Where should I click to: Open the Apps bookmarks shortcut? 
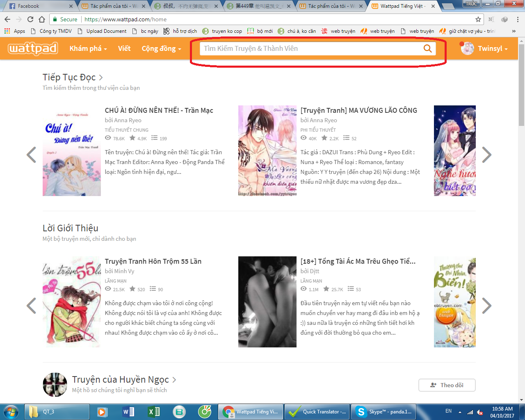pyautogui.click(x=15, y=31)
